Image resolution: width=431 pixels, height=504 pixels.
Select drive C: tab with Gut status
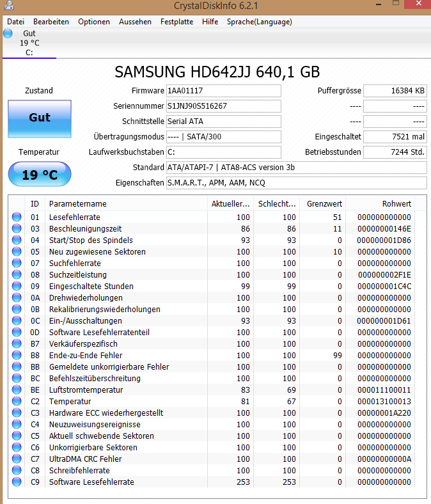29,43
